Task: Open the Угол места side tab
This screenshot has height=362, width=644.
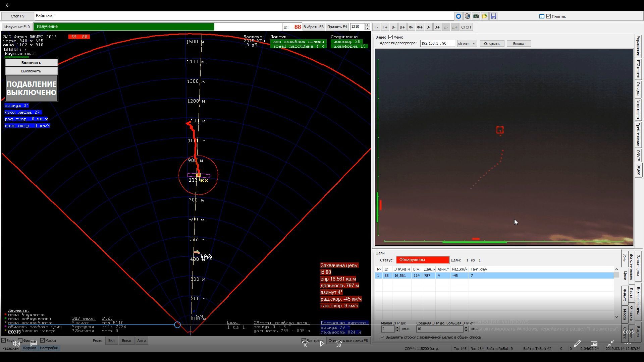Action: (638, 110)
